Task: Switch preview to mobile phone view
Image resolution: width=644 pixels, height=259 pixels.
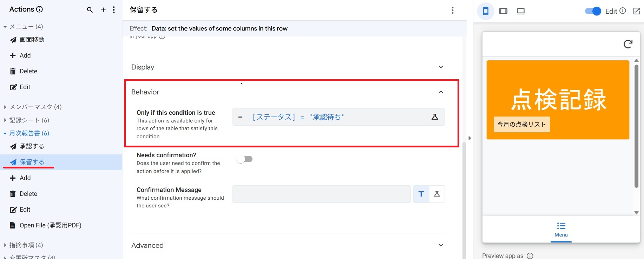Action: (x=486, y=11)
